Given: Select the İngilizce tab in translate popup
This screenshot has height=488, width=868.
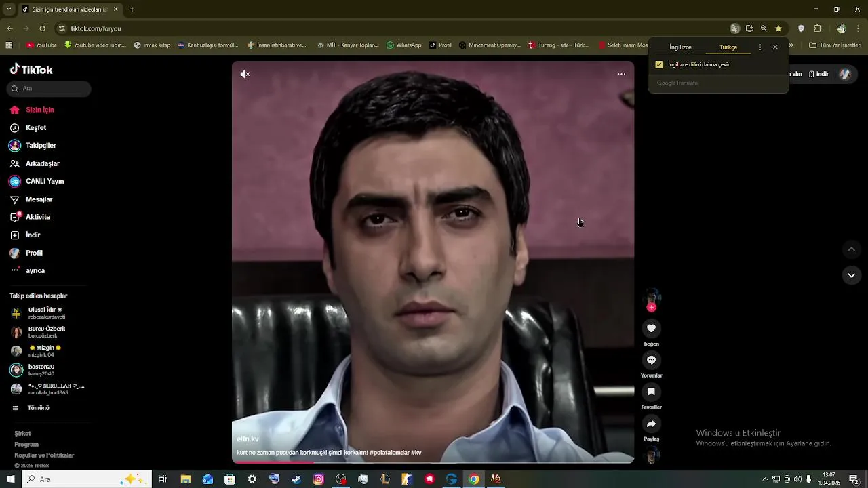Looking at the screenshot, I should pos(680,47).
